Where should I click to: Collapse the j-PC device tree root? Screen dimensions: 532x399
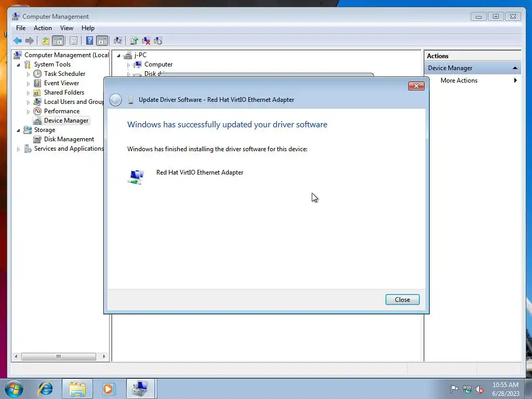119,55
